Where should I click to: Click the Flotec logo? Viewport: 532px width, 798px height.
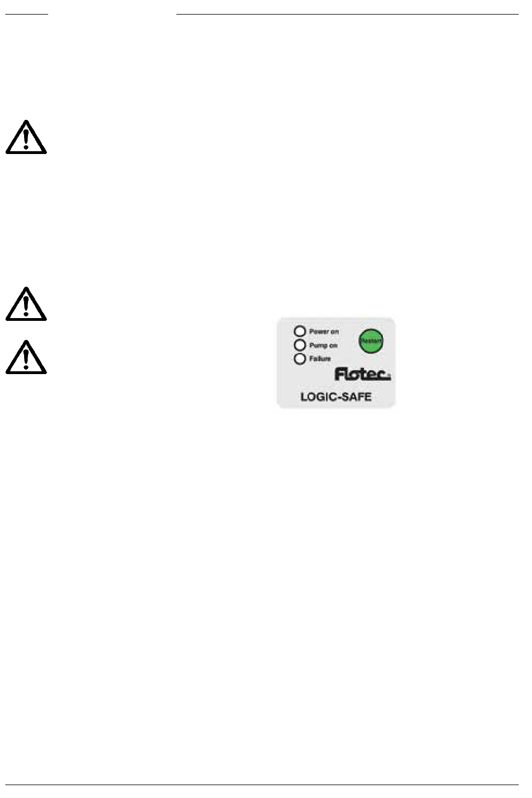[362, 374]
